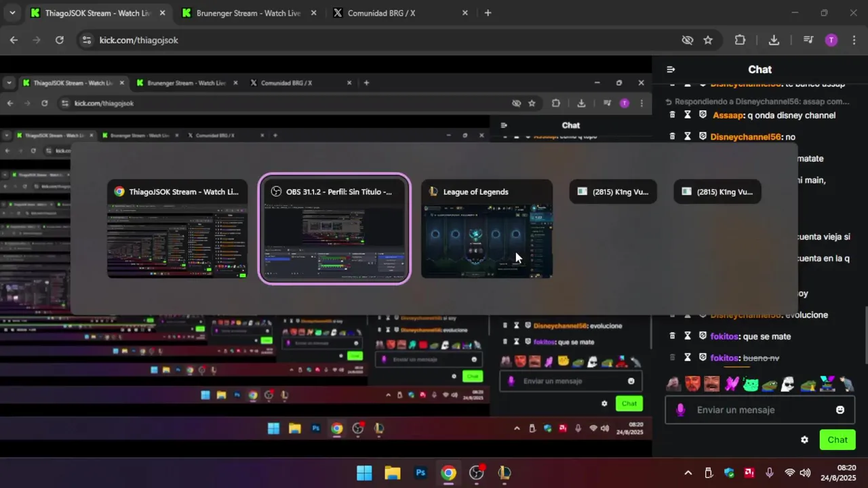
Task: Send message with the green Chat button
Action: coord(837,440)
